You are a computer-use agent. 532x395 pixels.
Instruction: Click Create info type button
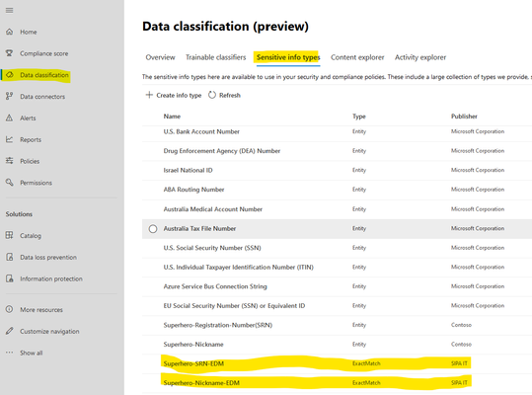pos(174,95)
